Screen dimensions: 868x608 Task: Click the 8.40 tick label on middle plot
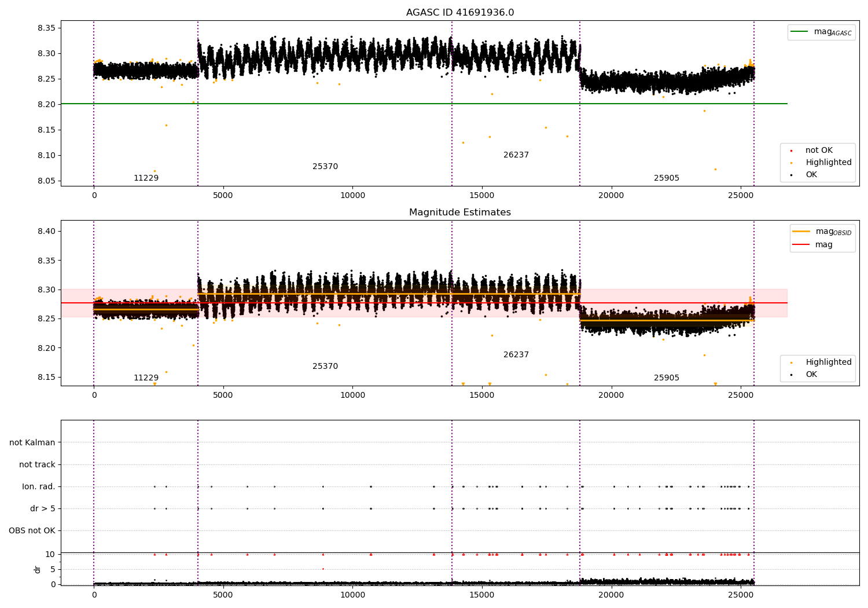pos(46,232)
